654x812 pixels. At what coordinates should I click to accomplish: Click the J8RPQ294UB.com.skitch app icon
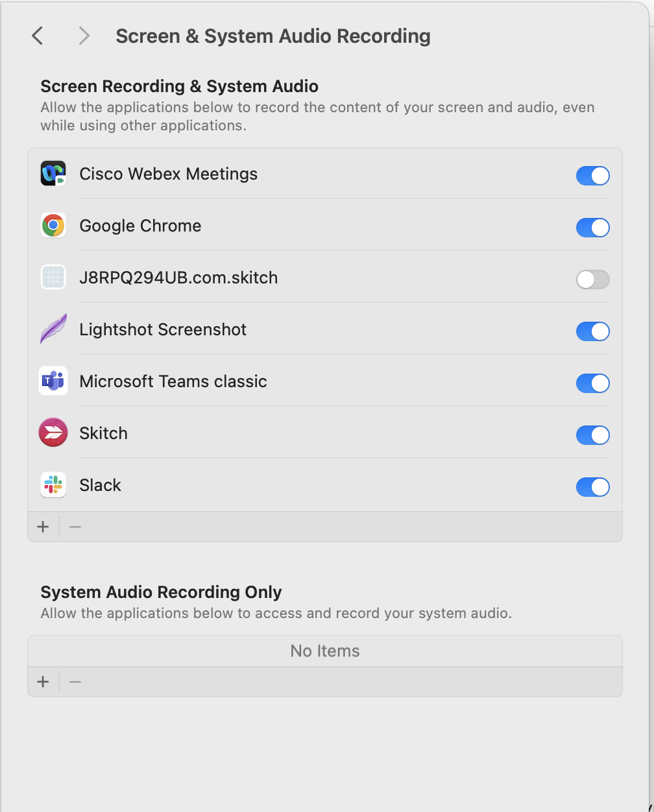point(53,278)
